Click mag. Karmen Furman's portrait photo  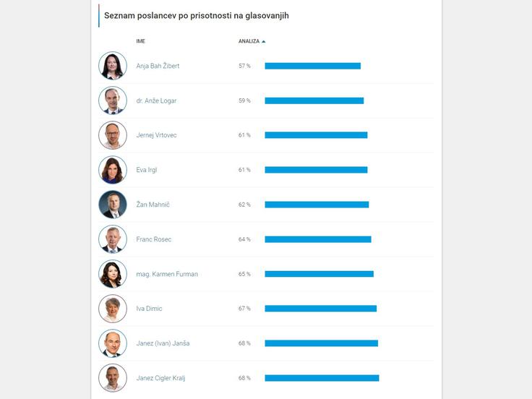coord(113,274)
